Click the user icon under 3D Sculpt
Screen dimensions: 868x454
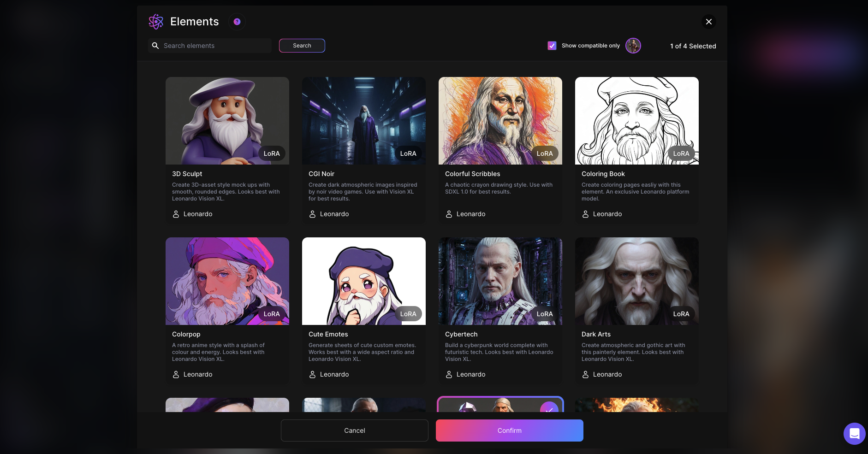click(176, 214)
